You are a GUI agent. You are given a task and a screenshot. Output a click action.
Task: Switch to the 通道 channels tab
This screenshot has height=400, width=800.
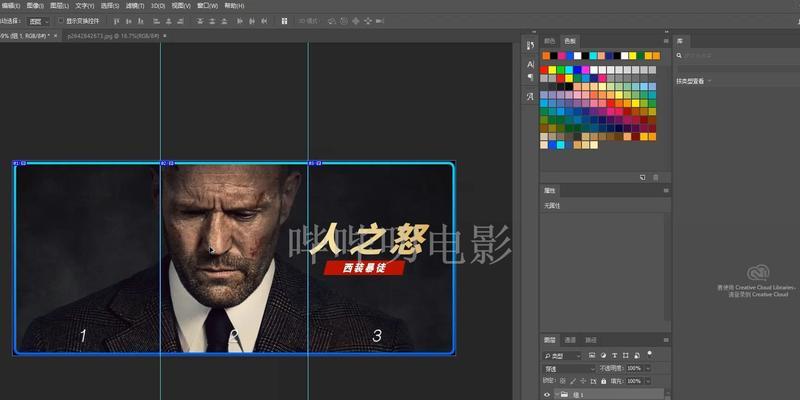[x=570, y=340]
